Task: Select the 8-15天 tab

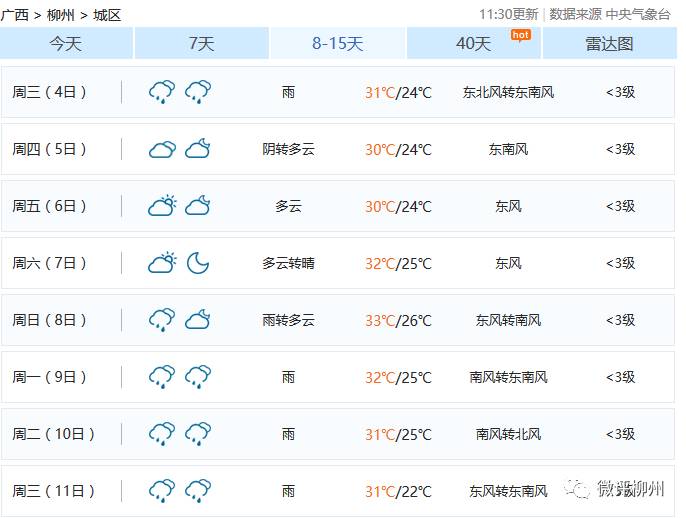Action: coord(338,43)
